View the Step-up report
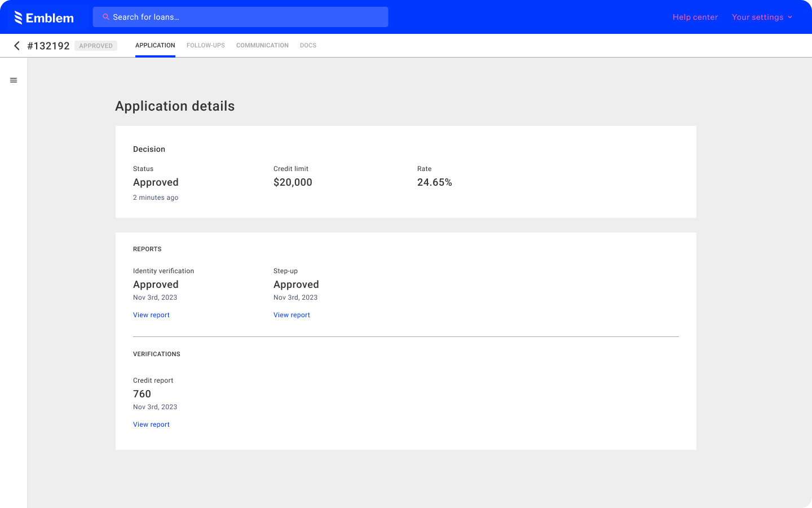Viewport: 812px width, 508px height. pyautogui.click(x=292, y=314)
